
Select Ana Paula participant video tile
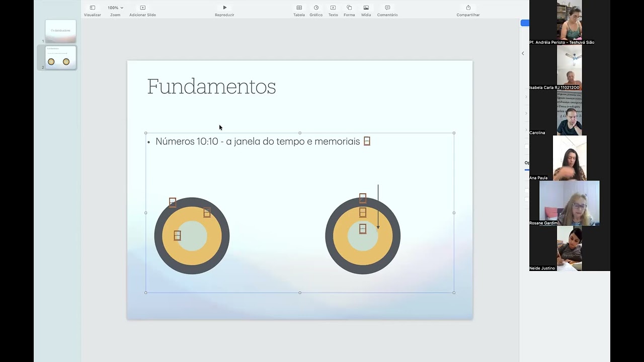[569, 158]
